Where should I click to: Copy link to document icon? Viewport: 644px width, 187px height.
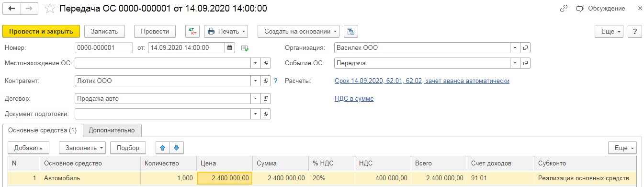[x=564, y=9]
